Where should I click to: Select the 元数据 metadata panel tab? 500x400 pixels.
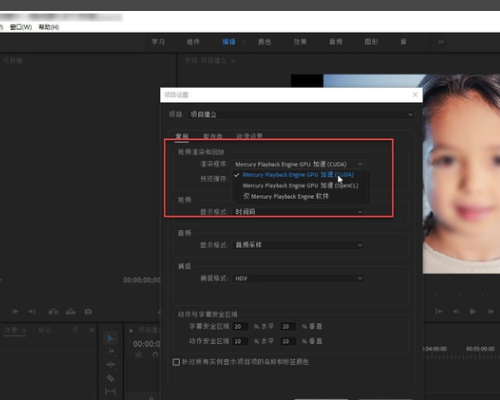[x=13, y=60]
